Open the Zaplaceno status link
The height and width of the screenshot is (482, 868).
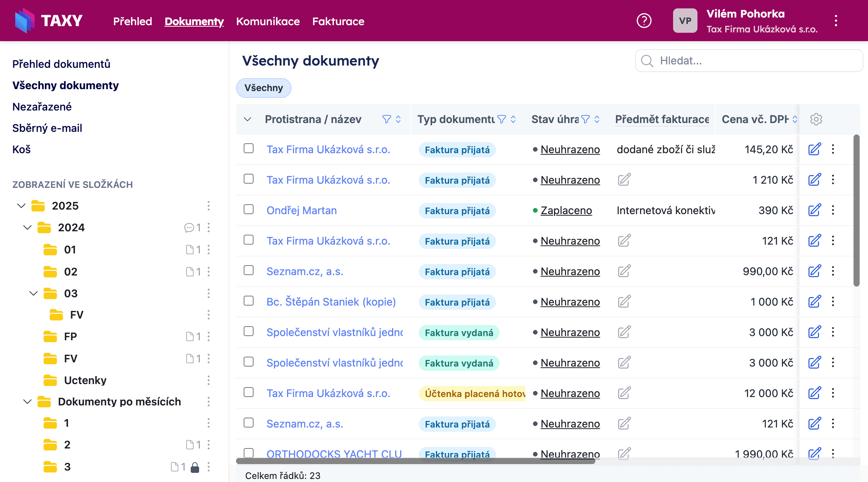click(566, 210)
